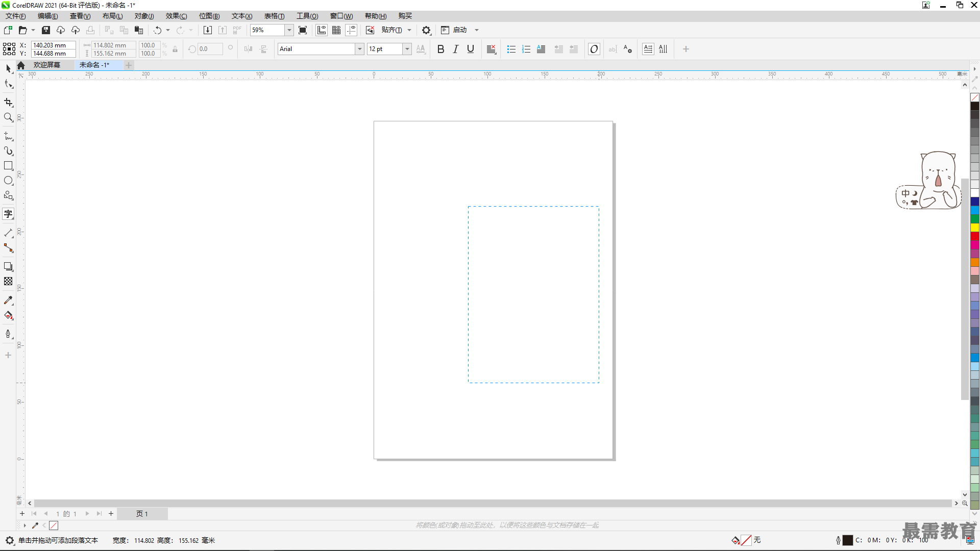Viewport: 980px width, 551px height.
Task: Click full-screen preview icon
Action: pos(303,30)
